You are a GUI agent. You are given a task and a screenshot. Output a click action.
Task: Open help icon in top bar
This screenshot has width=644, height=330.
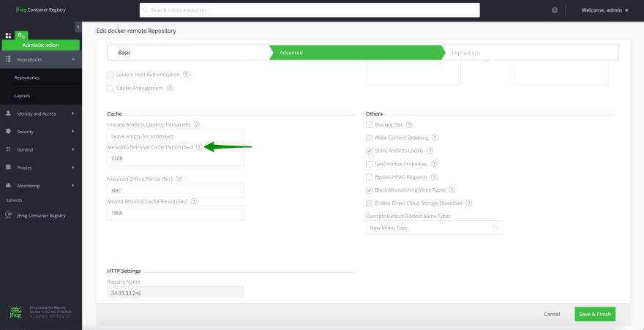click(x=555, y=10)
